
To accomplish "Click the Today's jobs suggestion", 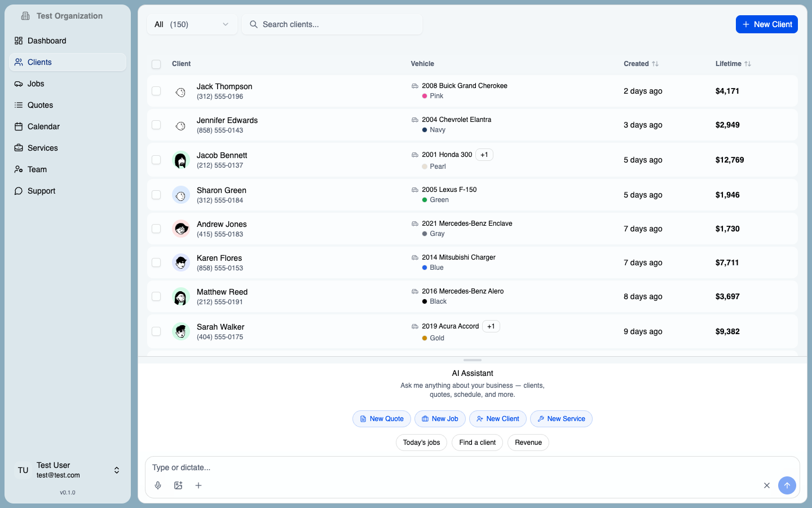I will [421, 443].
